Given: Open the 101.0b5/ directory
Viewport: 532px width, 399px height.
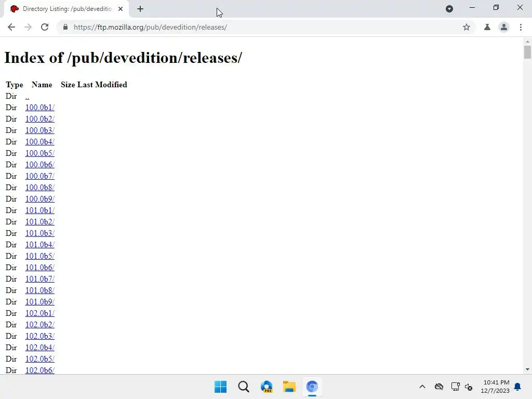Looking at the screenshot, I should (x=39, y=256).
